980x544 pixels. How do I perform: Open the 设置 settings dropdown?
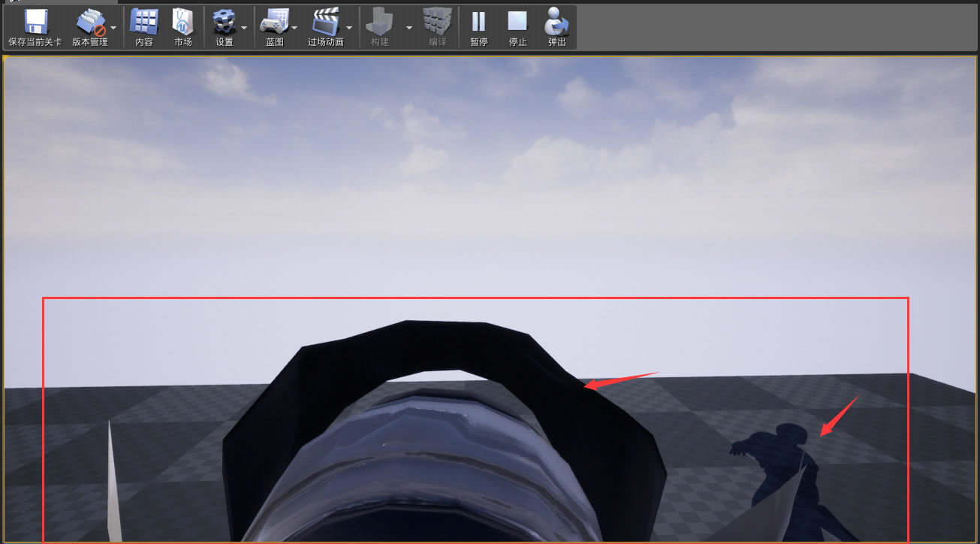pos(225,28)
